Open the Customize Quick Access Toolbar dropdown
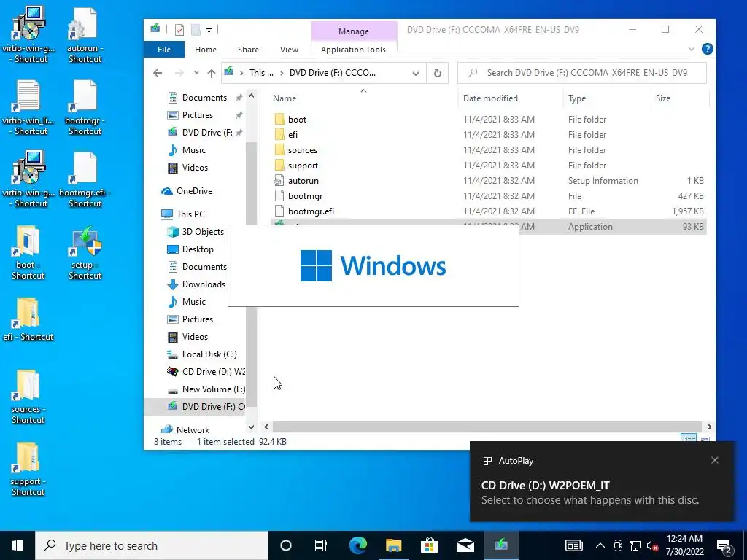This screenshot has width=747, height=560. pos(209,31)
